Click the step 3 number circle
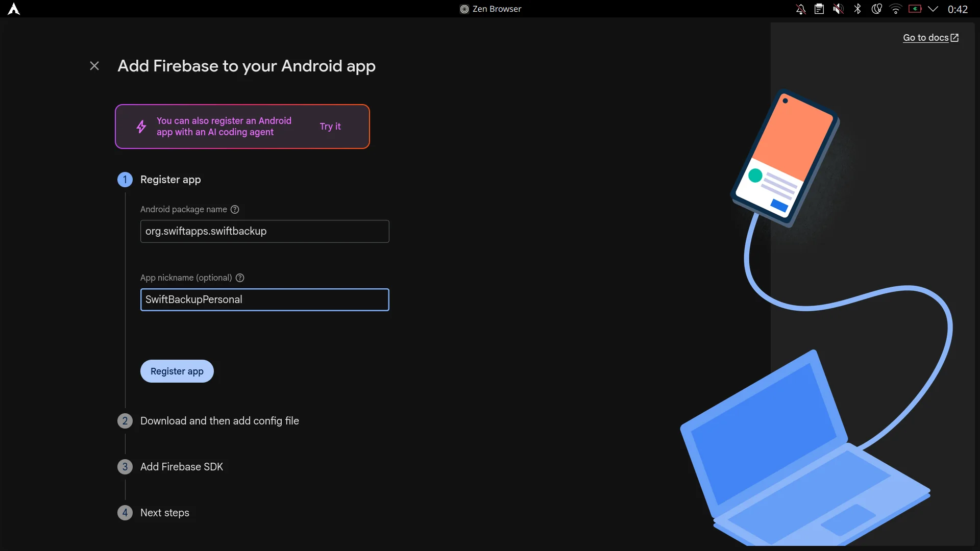980x551 pixels. (x=125, y=467)
